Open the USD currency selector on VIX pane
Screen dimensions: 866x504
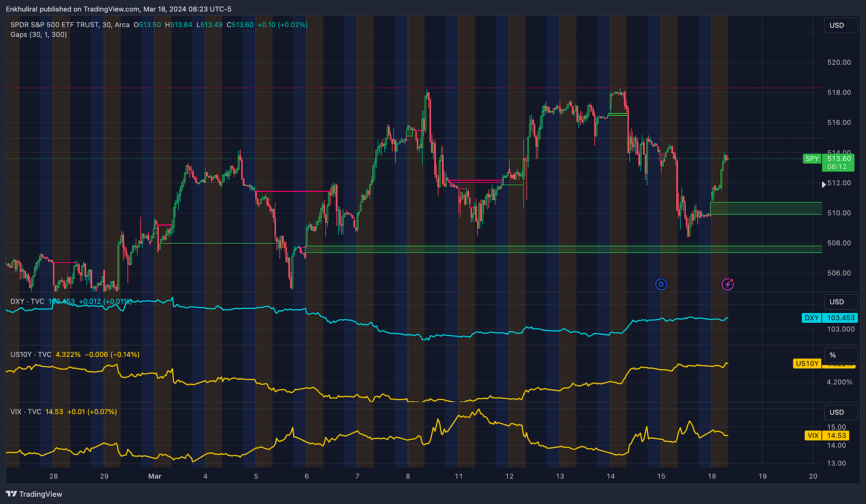click(840, 412)
